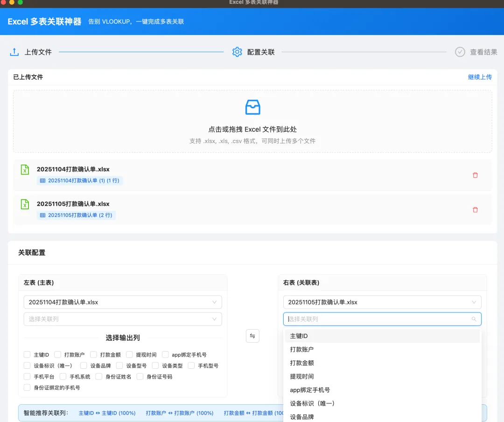Swap left and right tables with the swap button
The height and width of the screenshot is (422, 504).
[252, 336]
